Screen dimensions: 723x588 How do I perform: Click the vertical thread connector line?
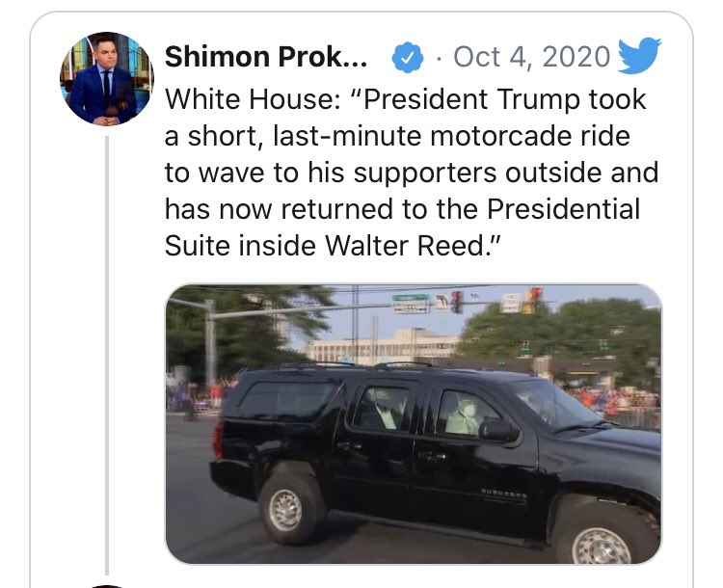[107, 355]
